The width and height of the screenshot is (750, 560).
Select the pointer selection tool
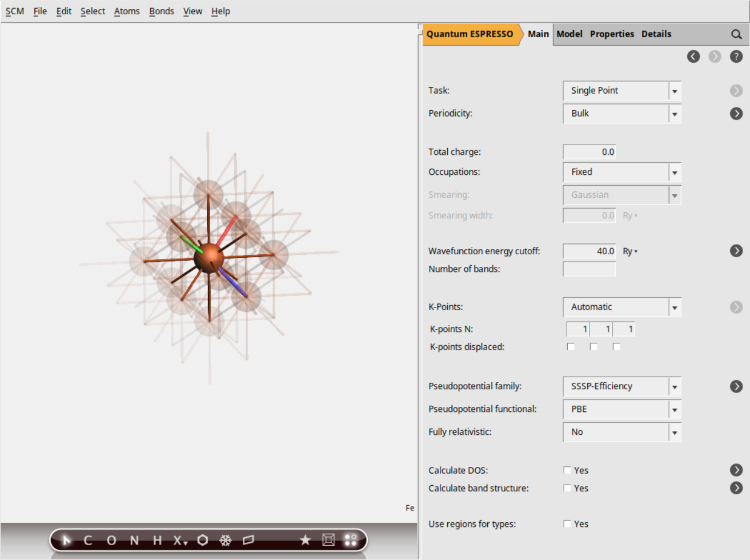coord(66,540)
